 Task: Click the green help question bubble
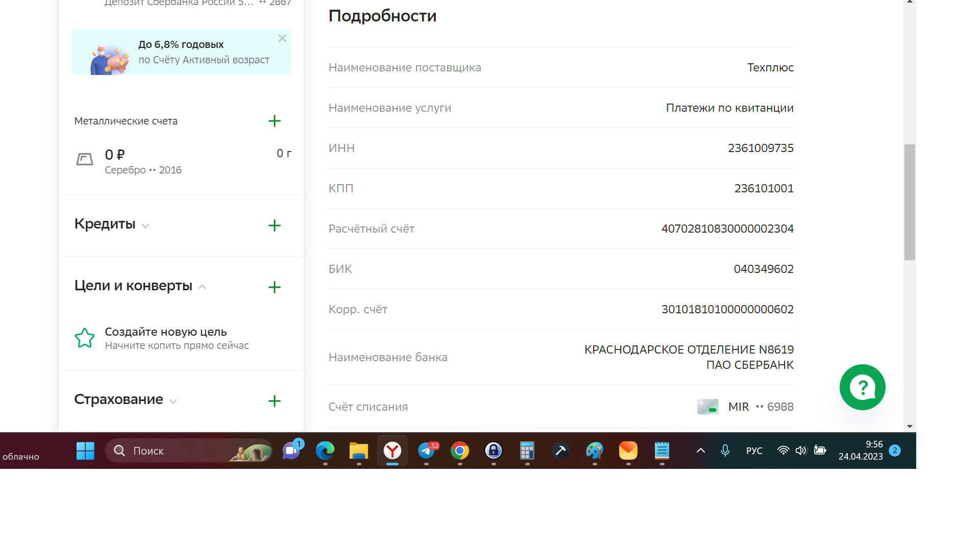(862, 387)
